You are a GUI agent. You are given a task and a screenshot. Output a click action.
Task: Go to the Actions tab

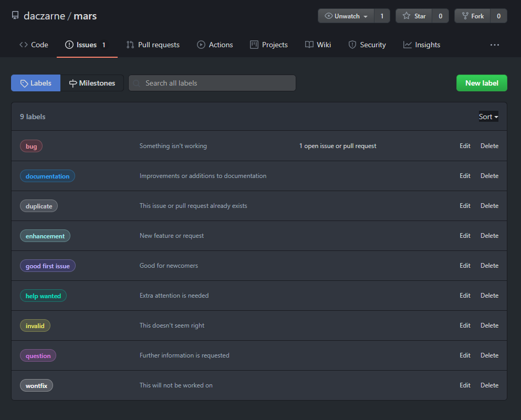pos(215,45)
